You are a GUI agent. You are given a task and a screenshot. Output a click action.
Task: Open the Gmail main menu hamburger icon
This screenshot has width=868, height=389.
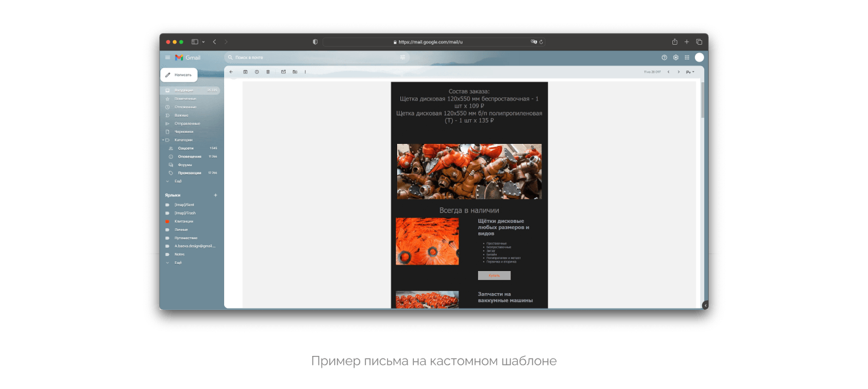coord(168,58)
